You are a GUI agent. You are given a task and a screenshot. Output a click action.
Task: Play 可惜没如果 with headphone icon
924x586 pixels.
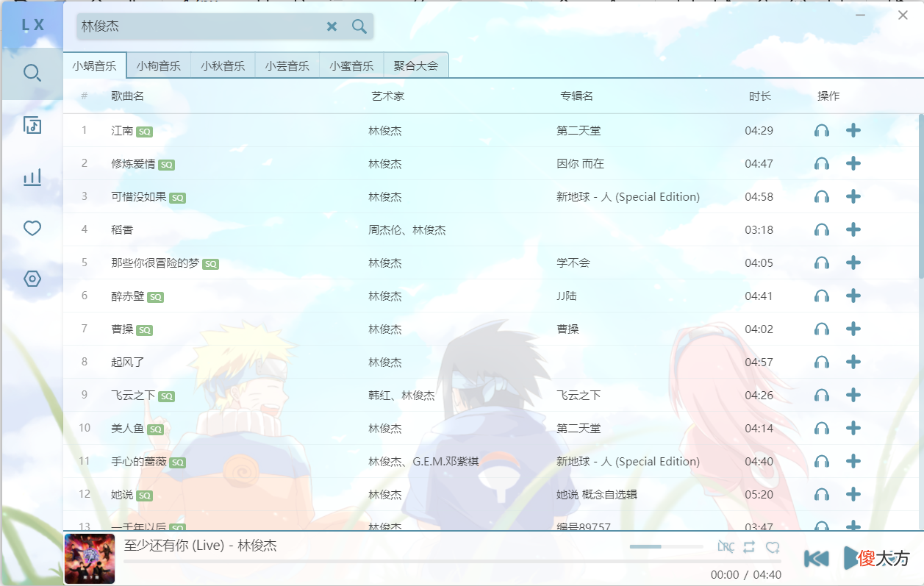[822, 197]
